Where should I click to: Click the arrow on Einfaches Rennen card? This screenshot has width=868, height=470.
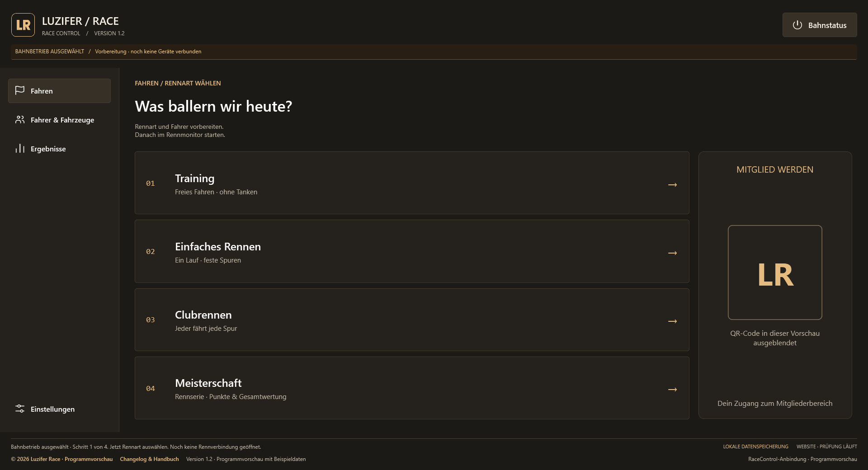(673, 253)
